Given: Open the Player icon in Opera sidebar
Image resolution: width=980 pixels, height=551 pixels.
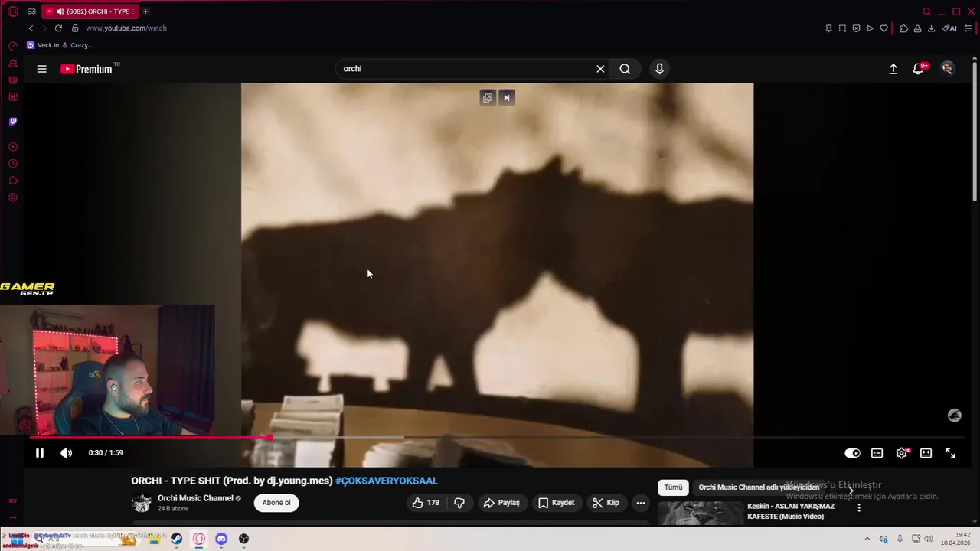Looking at the screenshot, I should click(x=13, y=147).
